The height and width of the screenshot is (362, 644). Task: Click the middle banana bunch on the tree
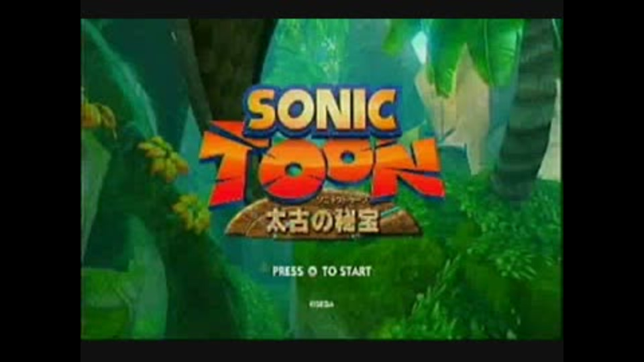(x=162, y=158)
